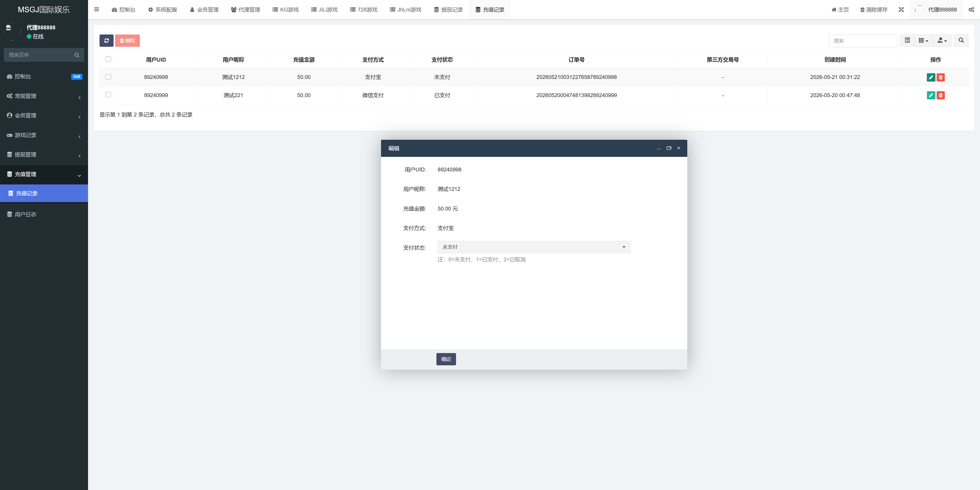
Task: Toggle the card view icon
Action: click(x=907, y=40)
